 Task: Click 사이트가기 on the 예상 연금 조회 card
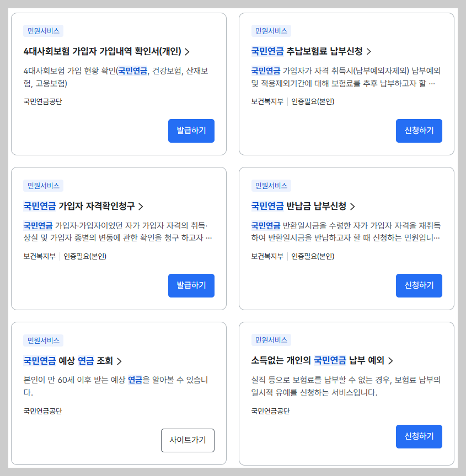pos(188,440)
